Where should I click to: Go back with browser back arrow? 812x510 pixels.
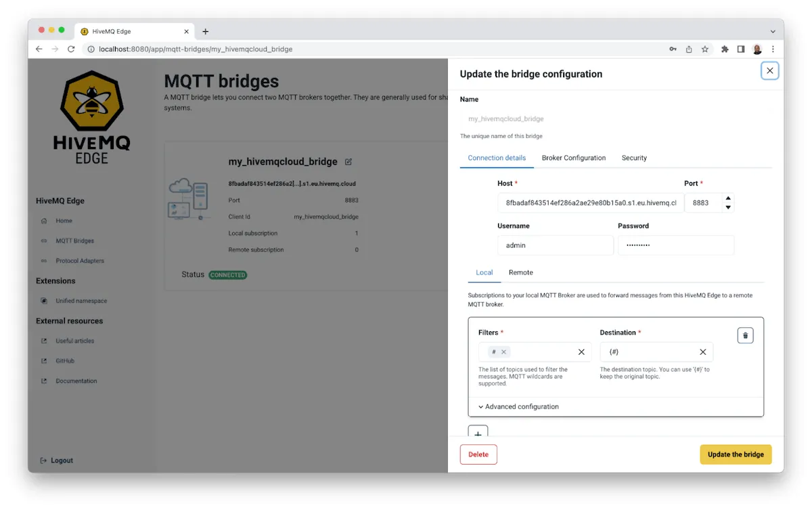coord(39,49)
